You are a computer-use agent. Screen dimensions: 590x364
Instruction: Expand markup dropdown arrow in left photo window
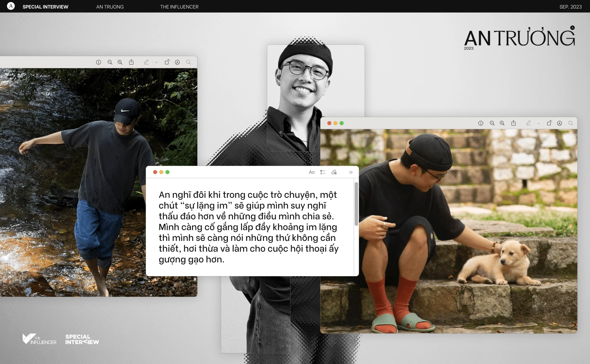click(156, 63)
